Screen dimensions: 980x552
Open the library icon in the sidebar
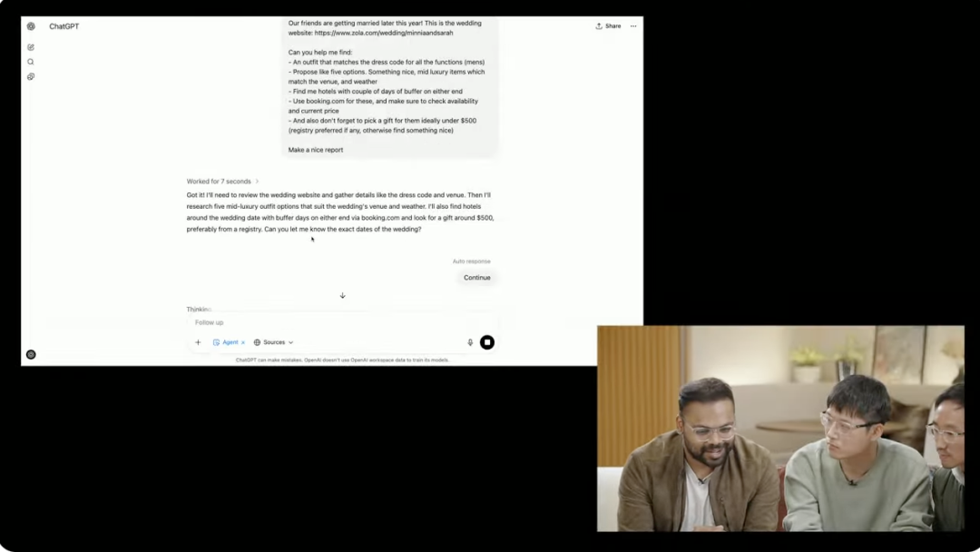[31, 77]
